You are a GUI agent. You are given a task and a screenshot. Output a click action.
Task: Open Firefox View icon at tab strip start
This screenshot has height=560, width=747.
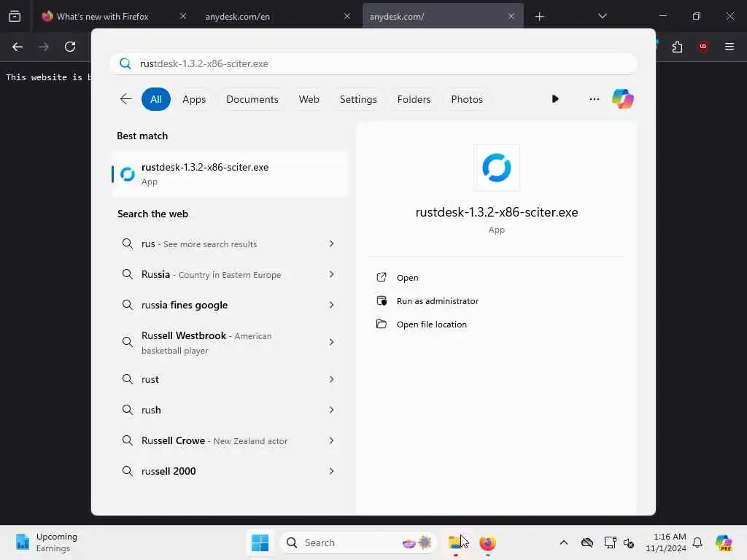(x=15, y=16)
